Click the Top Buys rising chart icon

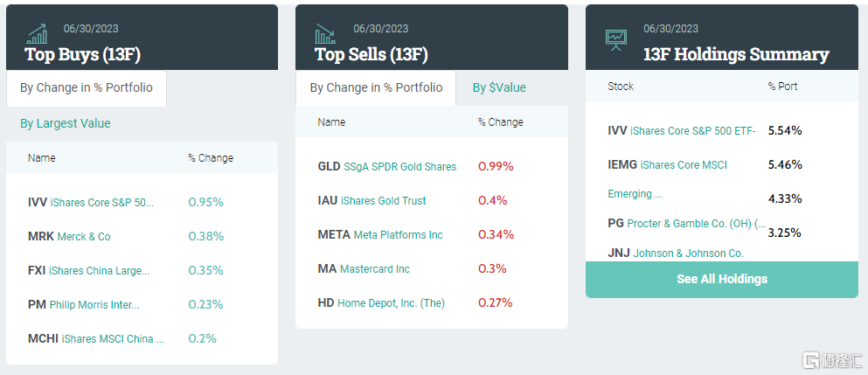point(37,34)
